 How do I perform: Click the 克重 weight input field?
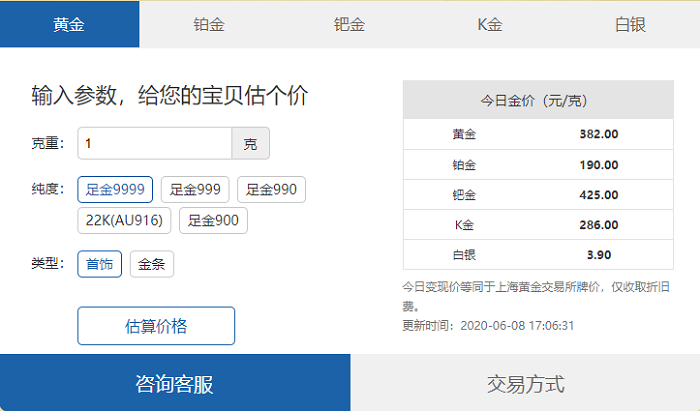[155, 143]
